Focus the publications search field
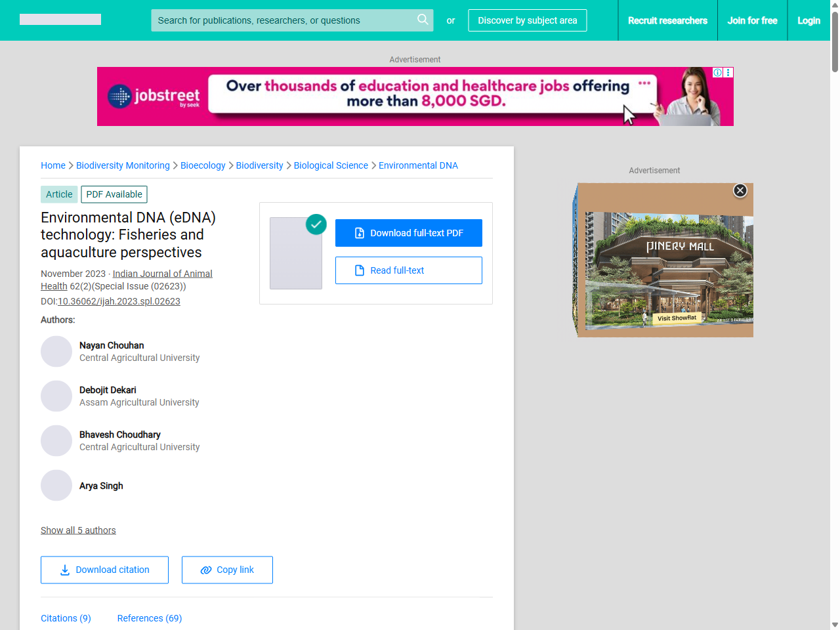840x630 pixels. tap(282, 20)
